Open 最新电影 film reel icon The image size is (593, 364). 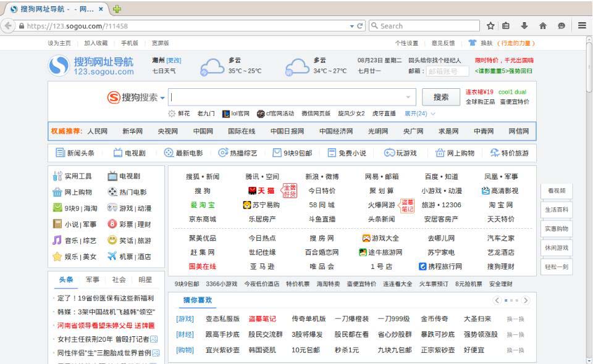pos(169,152)
